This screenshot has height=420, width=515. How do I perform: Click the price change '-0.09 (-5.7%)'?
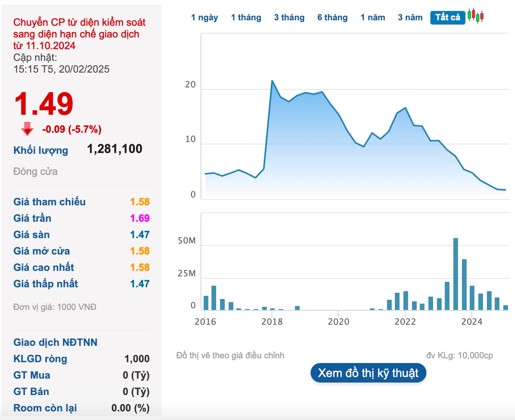(72, 129)
